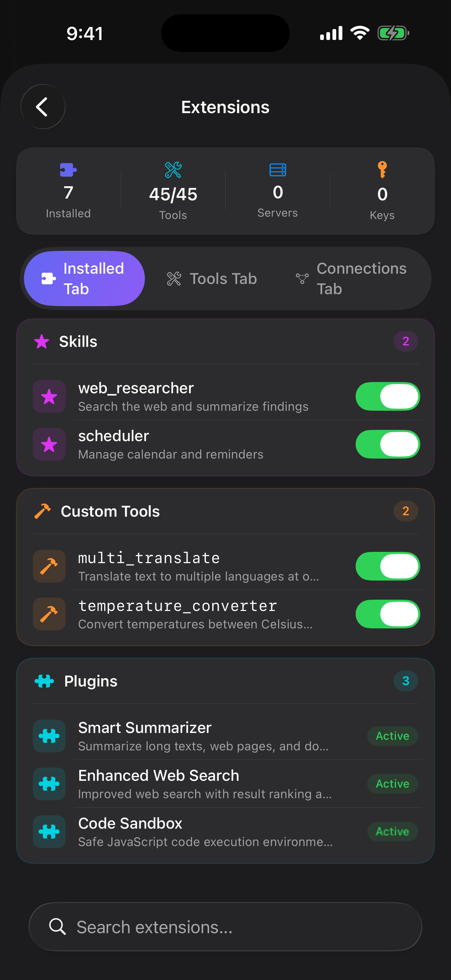Open the Connections Tab
451x980 pixels.
351,278
